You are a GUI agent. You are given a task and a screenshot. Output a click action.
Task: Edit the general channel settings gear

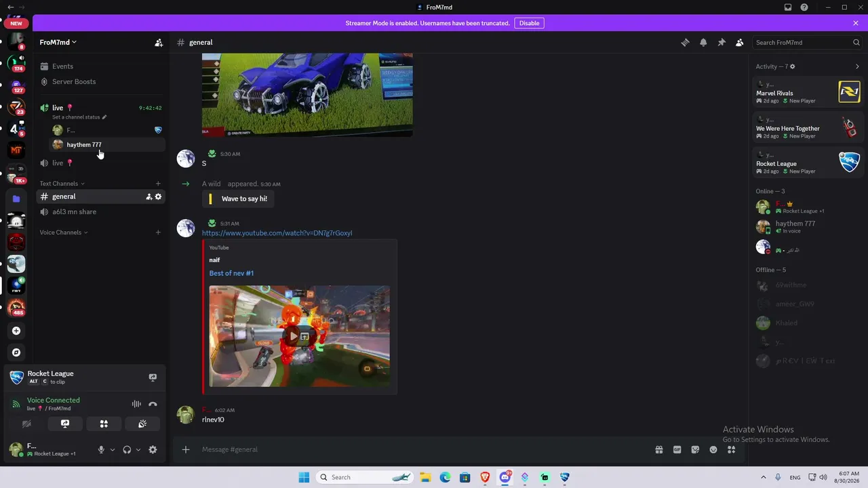[159, 197]
